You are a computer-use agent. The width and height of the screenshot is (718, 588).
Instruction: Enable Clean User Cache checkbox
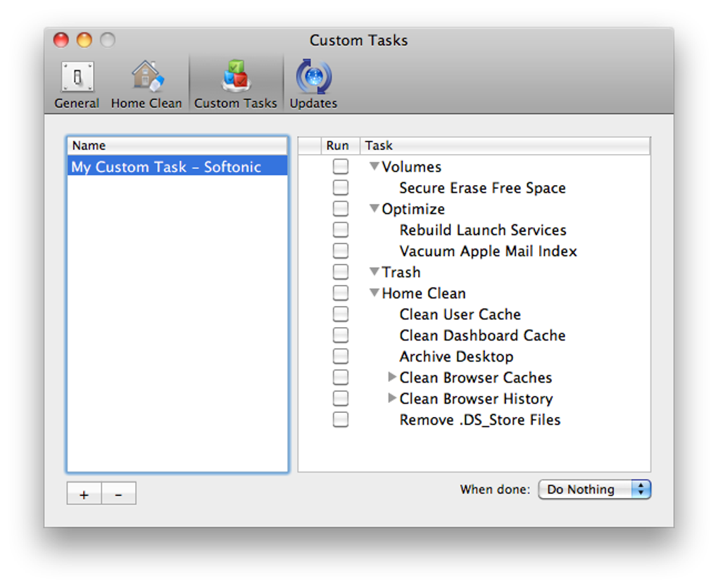[340, 314]
